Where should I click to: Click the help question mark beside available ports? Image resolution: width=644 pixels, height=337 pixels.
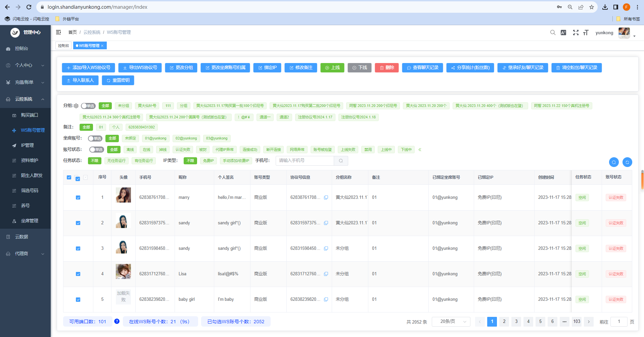[x=117, y=321]
